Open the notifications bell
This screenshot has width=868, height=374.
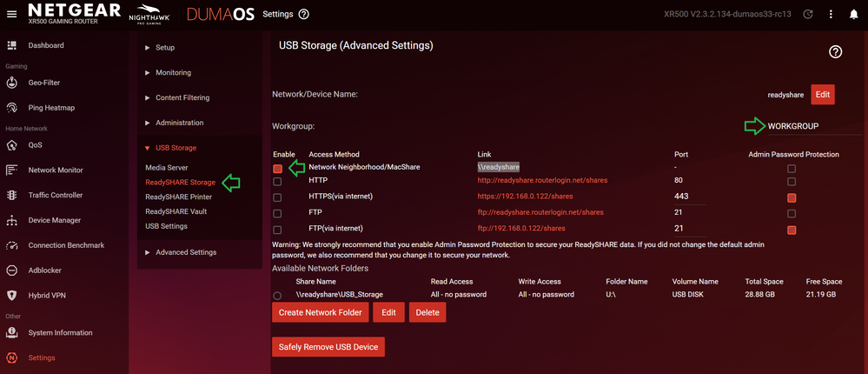[853, 15]
